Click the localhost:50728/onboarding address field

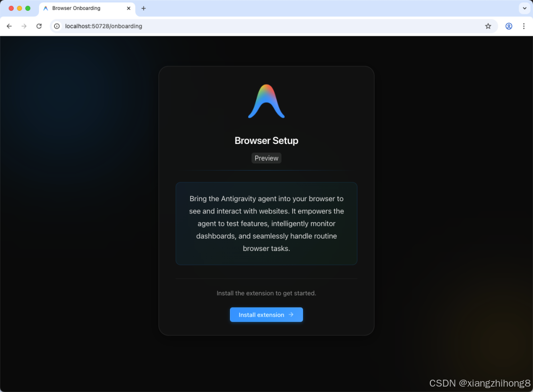[x=273, y=26]
